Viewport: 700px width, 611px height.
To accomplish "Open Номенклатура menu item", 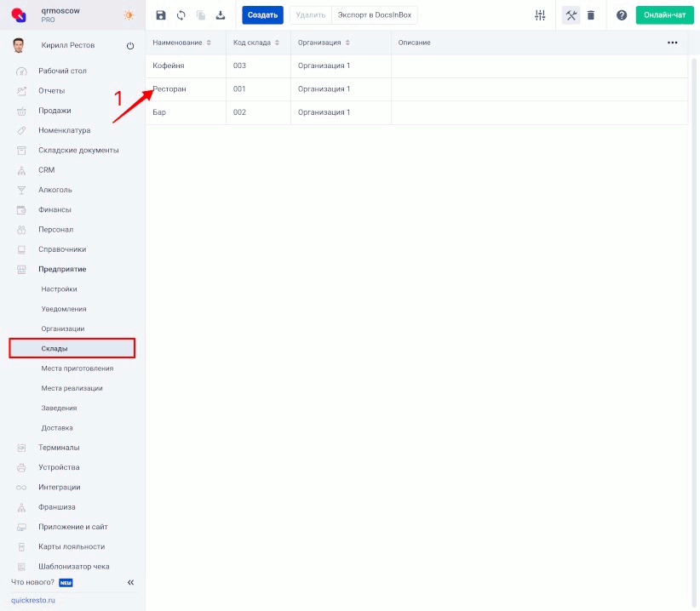I will (x=64, y=130).
